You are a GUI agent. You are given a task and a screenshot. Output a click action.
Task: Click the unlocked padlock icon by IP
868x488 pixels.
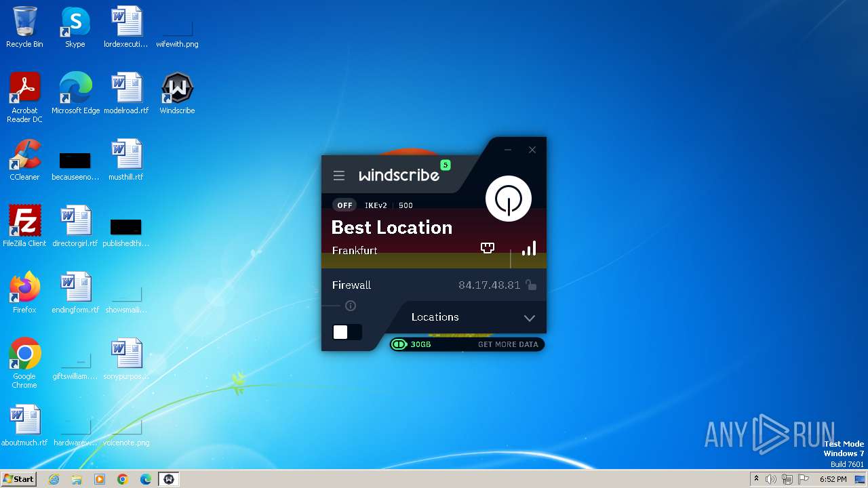click(x=532, y=285)
